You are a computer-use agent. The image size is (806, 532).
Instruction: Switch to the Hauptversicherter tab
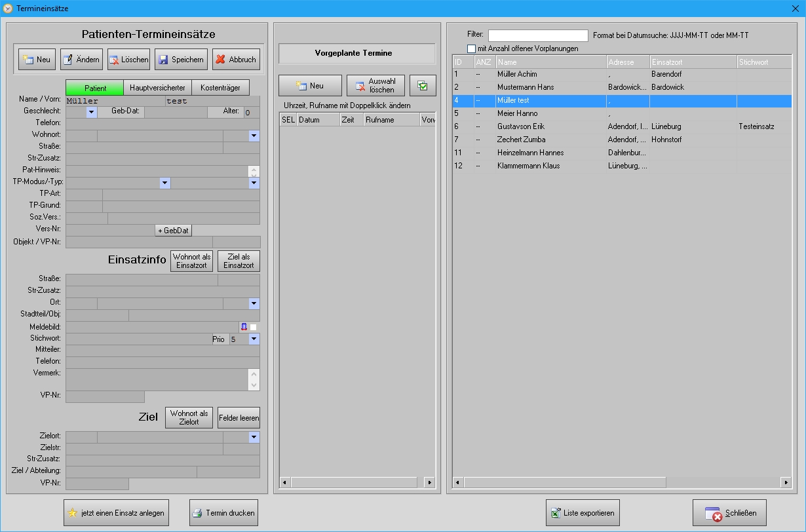(x=157, y=88)
